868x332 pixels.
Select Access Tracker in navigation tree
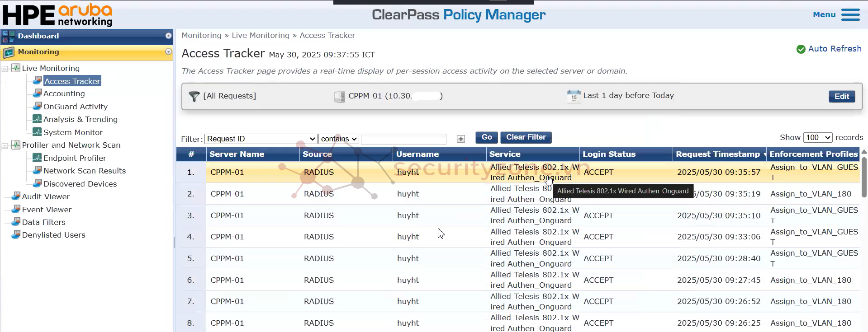(72, 81)
